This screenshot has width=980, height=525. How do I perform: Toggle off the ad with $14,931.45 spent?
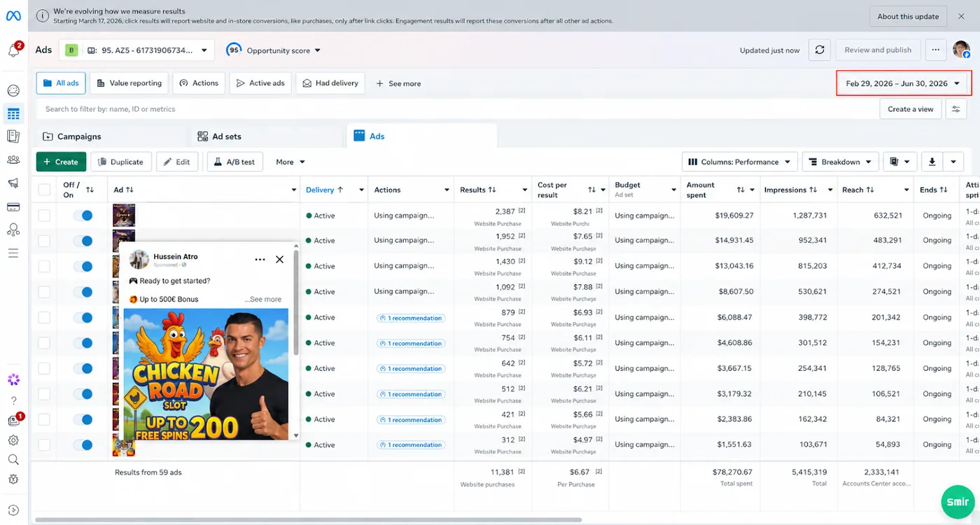(83, 241)
